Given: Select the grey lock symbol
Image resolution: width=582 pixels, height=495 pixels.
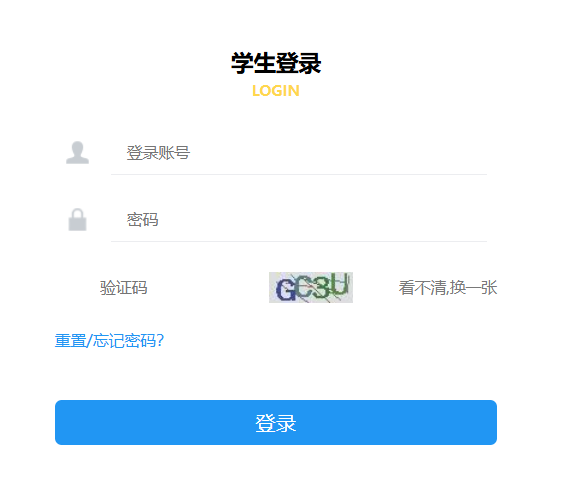Looking at the screenshot, I should [x=77, y=220].
